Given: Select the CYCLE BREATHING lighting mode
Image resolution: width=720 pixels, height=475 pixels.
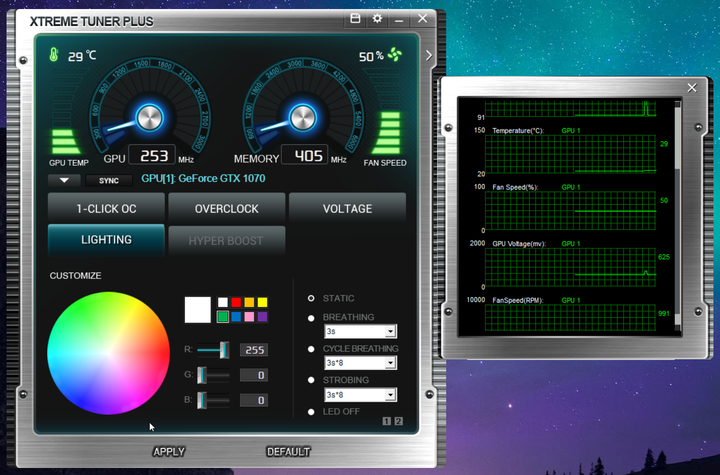Looking at the screenshot, I should [311, 349].
